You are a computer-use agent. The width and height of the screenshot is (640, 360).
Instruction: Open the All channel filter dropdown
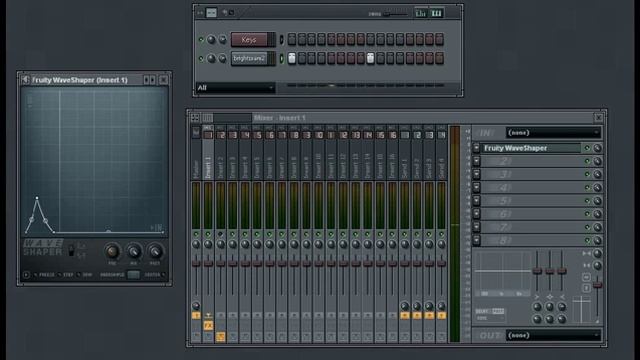pyautogui.click(x=236, y=87)
